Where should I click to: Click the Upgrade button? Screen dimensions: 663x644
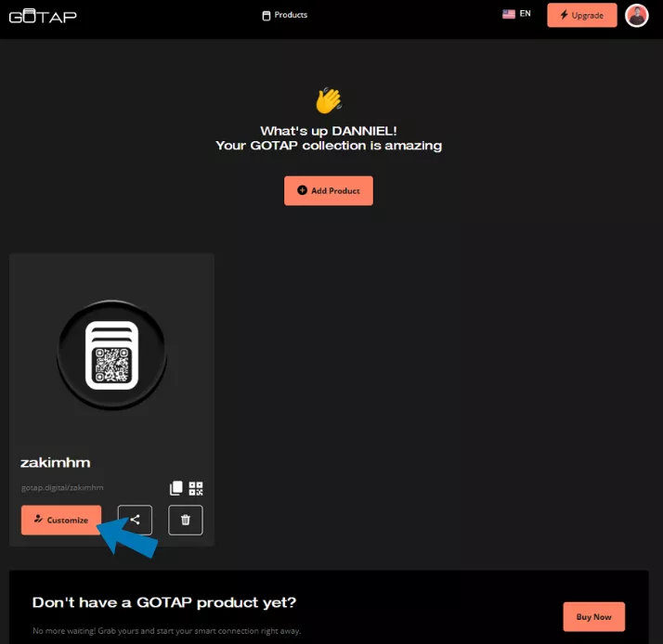click(582, 15)
